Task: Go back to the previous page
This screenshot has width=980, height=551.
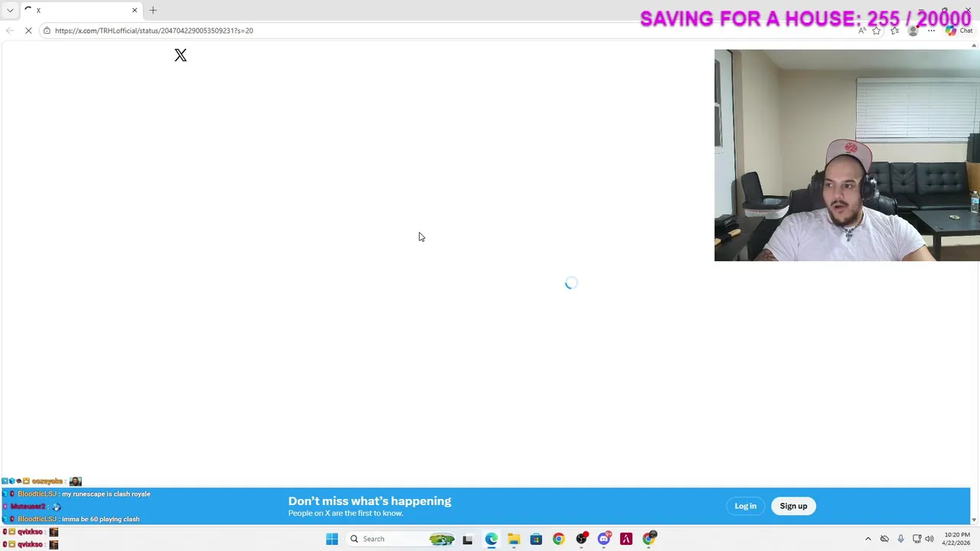Action: tap(10, 31)
